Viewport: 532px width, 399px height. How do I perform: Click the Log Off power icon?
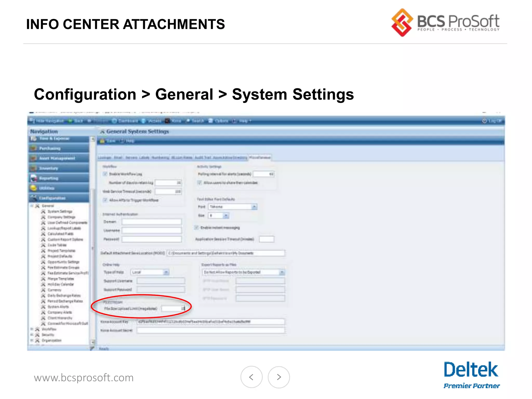click(484, 121)
